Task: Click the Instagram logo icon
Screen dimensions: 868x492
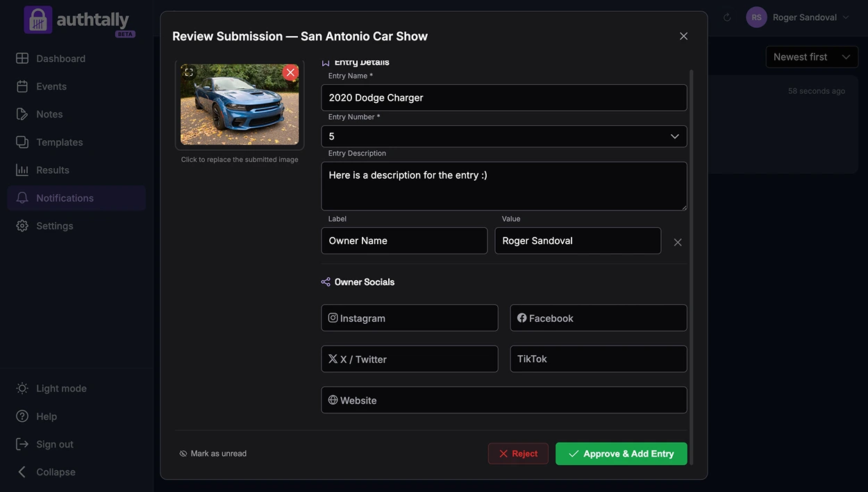Action: tap(333, 318)
